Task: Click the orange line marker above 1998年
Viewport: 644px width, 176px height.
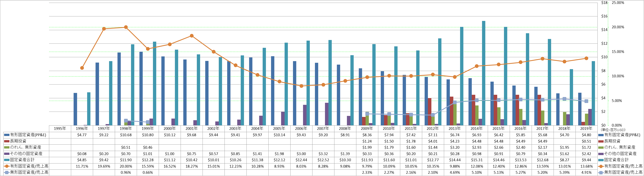Action: pyautogui.click(x=126, y=27)
